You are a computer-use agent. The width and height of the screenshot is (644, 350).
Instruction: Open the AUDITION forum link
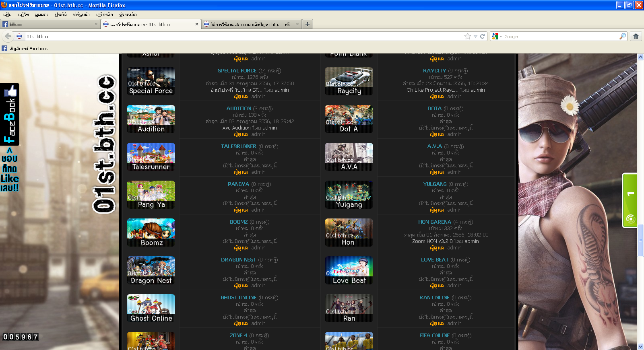tap(239, 108)
